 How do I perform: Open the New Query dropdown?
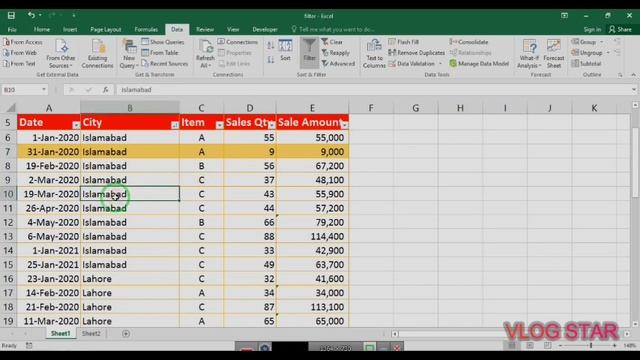pyautogui.click(x=129, y=54)
